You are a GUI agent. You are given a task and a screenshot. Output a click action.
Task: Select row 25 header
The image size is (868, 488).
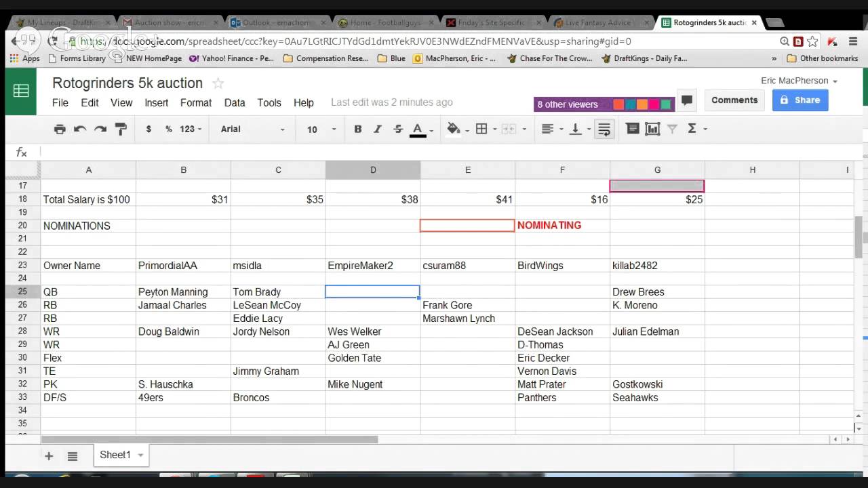coord(22,291)
